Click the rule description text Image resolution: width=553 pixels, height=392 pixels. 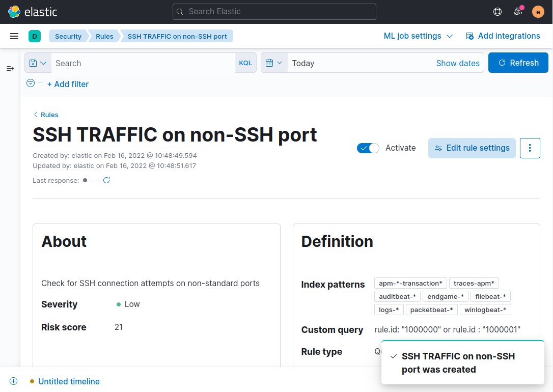[x=150, y=284]
